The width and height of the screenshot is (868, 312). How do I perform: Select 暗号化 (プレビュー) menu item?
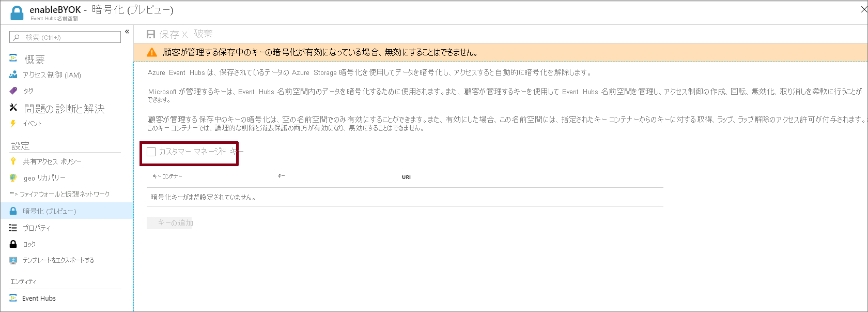tap(67, 211)
